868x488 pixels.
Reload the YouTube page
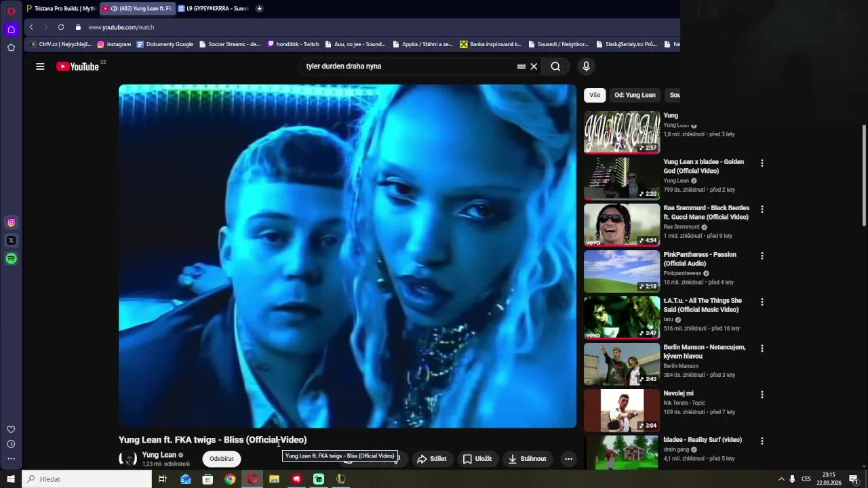61,27
